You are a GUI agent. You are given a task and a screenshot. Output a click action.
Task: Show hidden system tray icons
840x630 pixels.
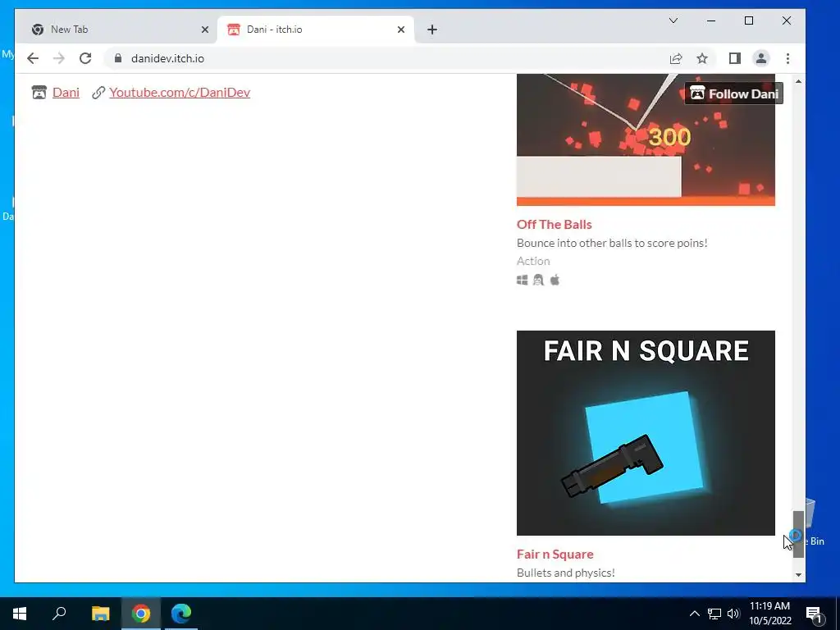click(x=694, y=614)
